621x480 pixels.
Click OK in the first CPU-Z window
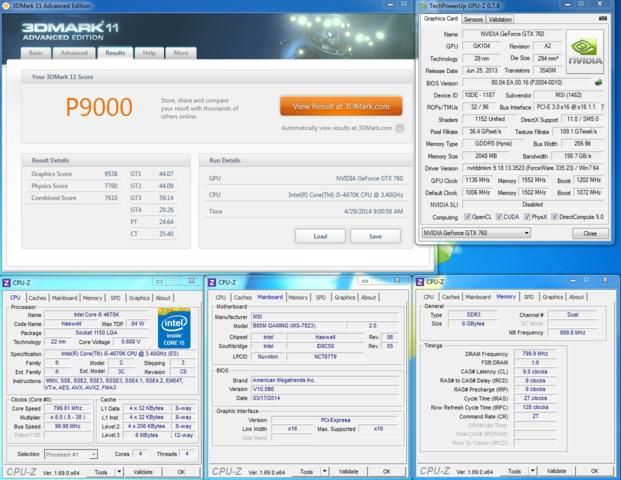pyautogui.click(x=181, y=472)
